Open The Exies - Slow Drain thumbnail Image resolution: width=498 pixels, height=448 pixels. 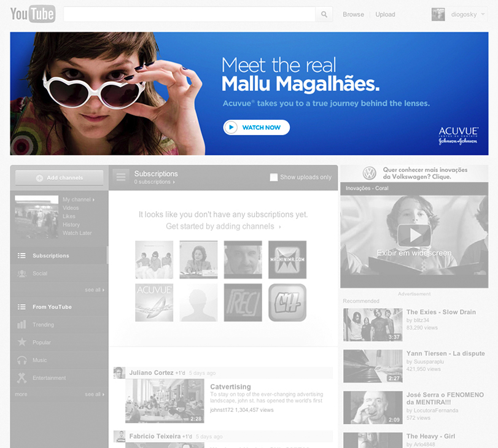[373, 325]
